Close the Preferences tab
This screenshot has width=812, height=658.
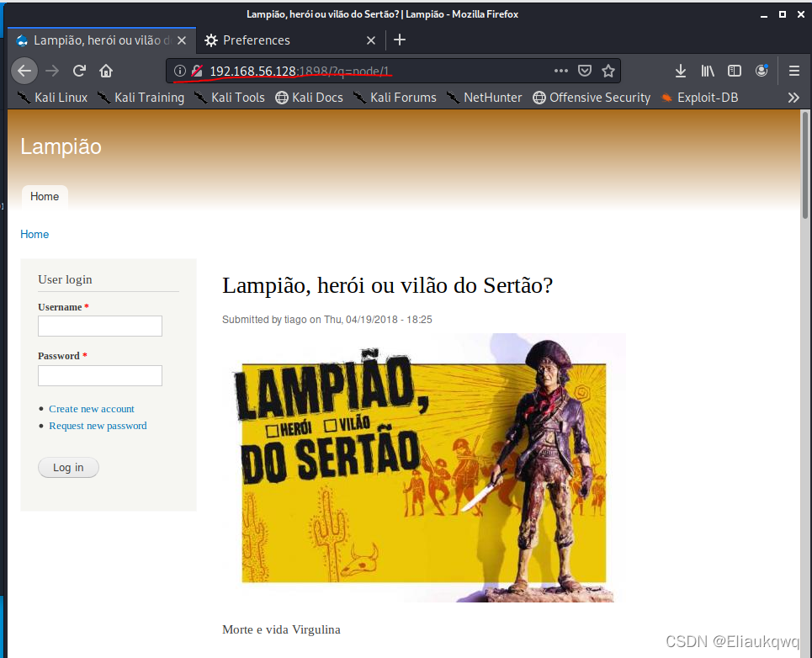371,40
